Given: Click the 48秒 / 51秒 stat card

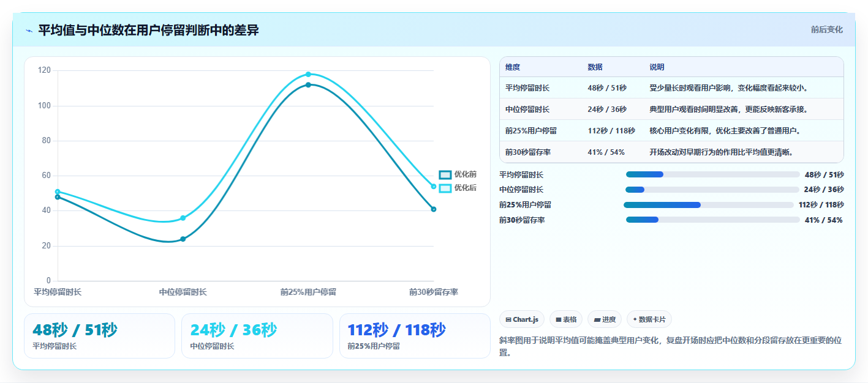Looking at the screenshot, I should (x=99, y=336).
